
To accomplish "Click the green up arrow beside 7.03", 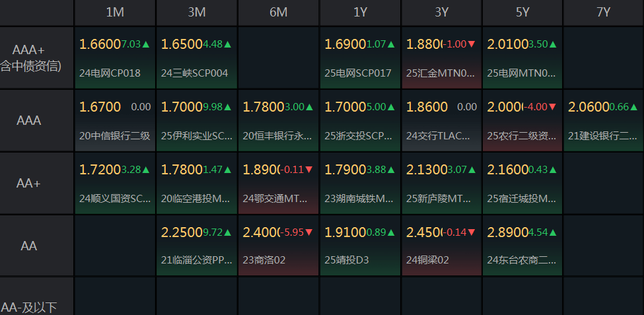I will pos(146,44).
